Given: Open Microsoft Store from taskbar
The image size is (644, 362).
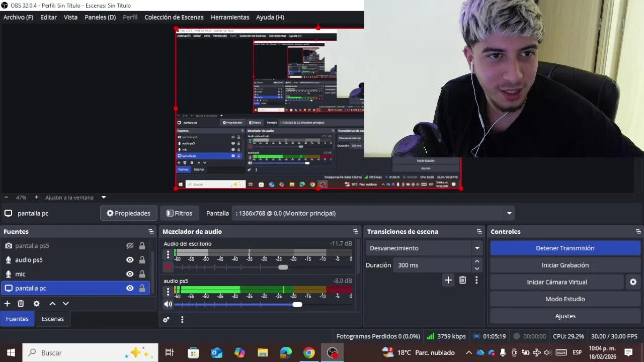Looking at the screenshot, I should click(193, 352).
